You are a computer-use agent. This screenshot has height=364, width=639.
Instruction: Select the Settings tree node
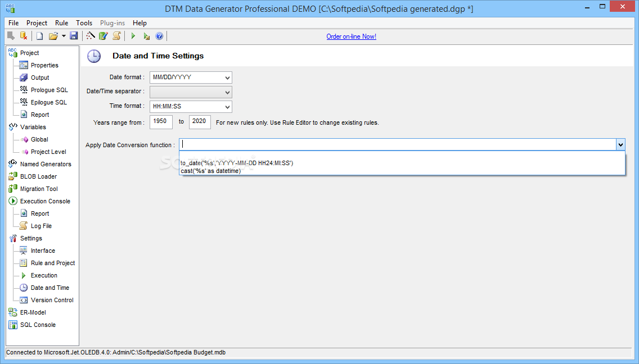(x=31, y=238)
